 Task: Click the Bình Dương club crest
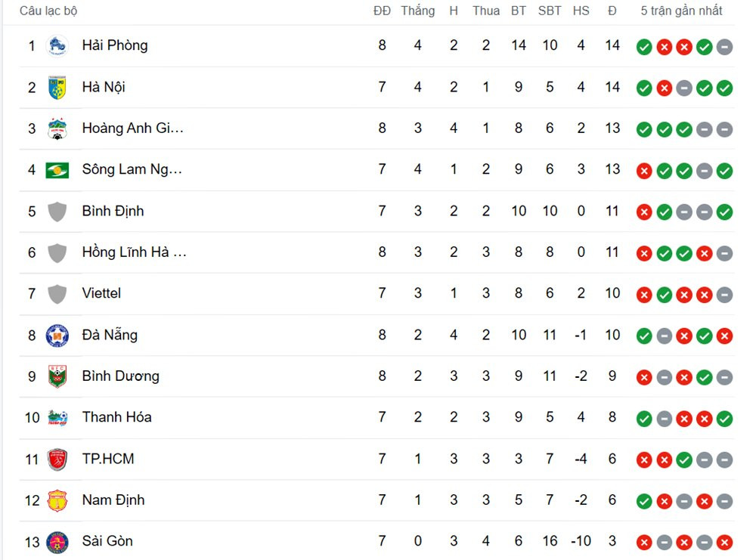tap(57, 376)
